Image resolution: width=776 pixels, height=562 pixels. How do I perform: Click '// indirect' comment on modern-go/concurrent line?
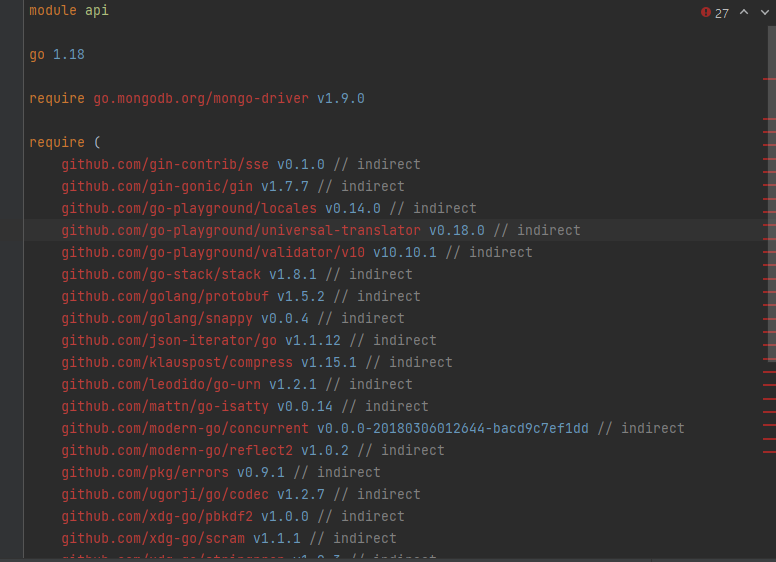click(641, 428)
